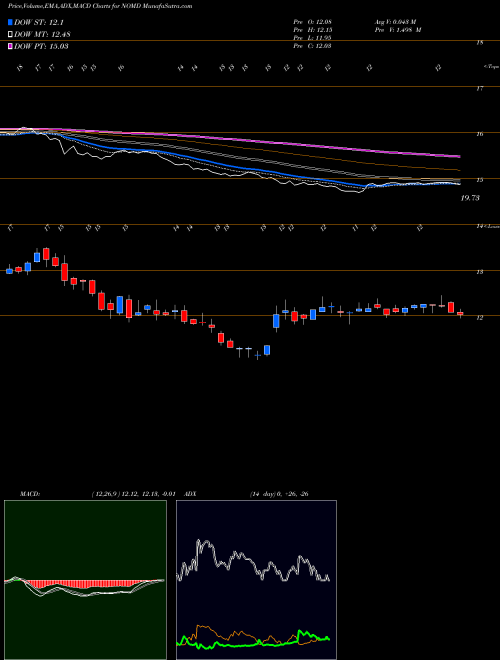The image size is (500, 660).
Task: Click the y-axis label 15
Action: pyautogui.click(x=480, y=180)
